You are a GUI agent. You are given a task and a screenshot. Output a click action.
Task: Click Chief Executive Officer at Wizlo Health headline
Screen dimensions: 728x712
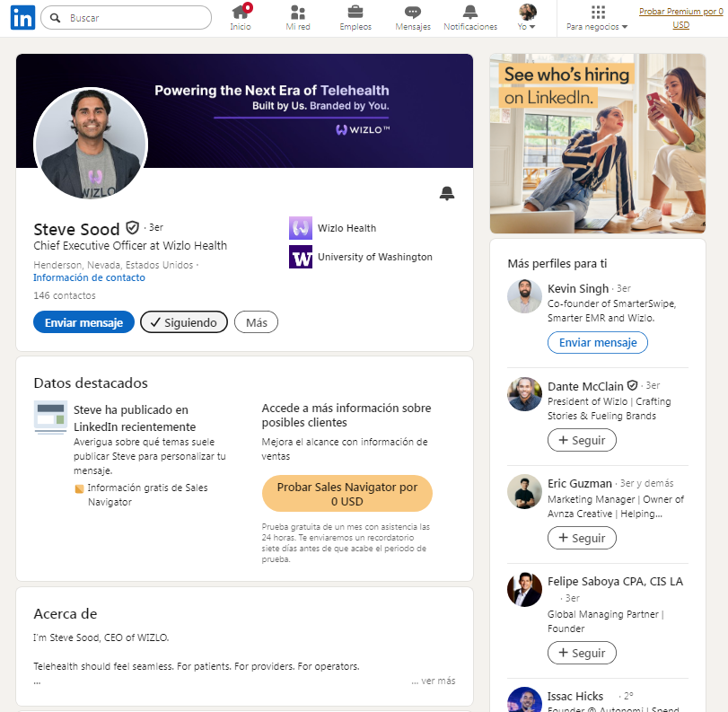coord(130,245)
